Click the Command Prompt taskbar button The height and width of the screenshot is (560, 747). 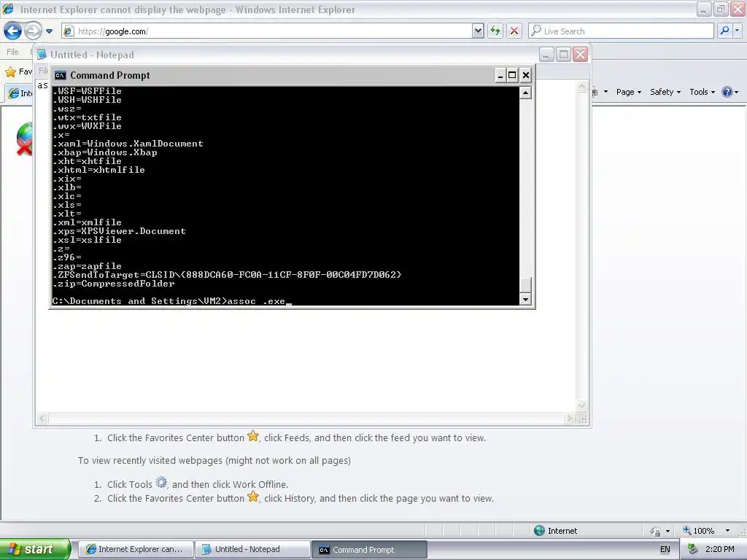point(369,550)
